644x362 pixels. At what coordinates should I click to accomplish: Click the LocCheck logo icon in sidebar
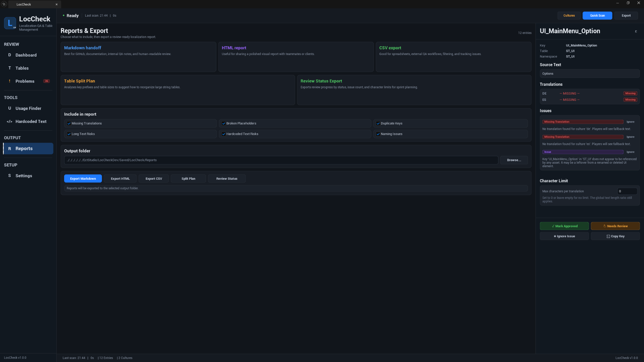[10, 23]
